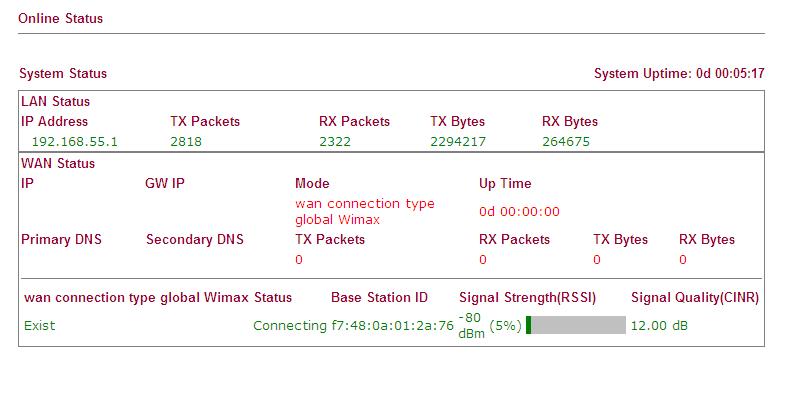Click the signal strength progress bar

(x=576, y=325)
